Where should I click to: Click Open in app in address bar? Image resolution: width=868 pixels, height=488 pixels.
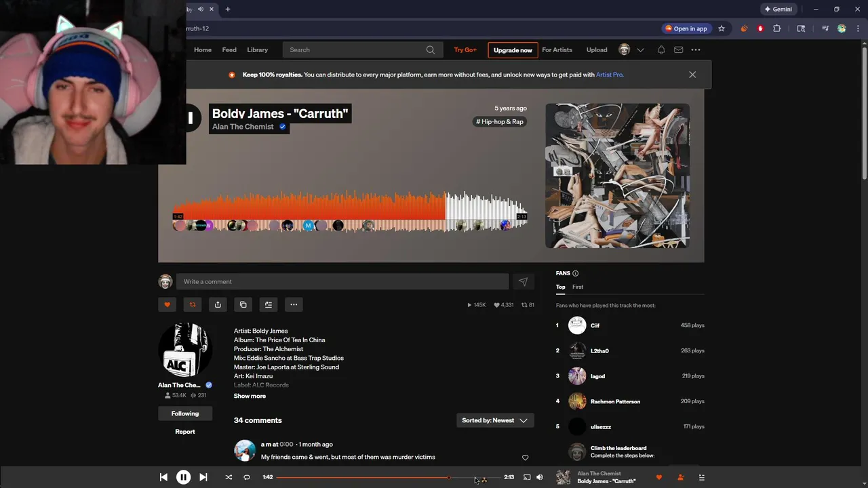click(686, 28)
